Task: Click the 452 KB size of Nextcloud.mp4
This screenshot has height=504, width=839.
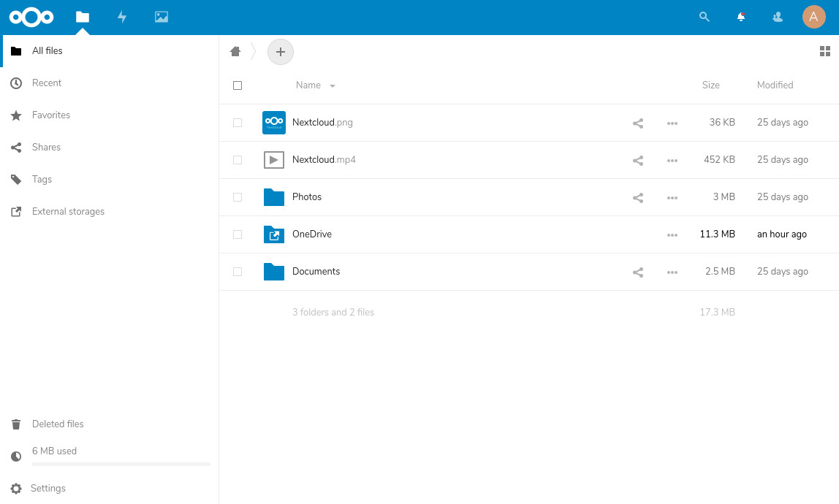Action: (x=719, y=159)
